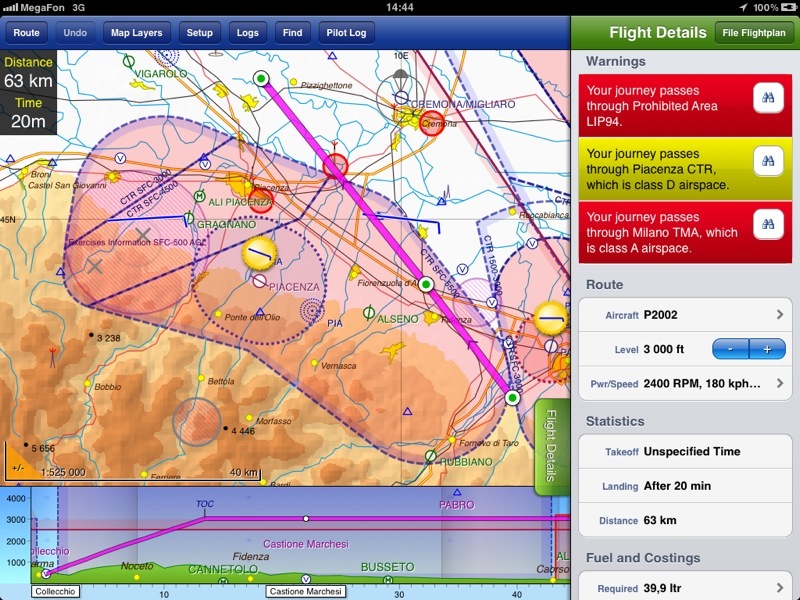Tap the white handle on profile altitude line

306,518
